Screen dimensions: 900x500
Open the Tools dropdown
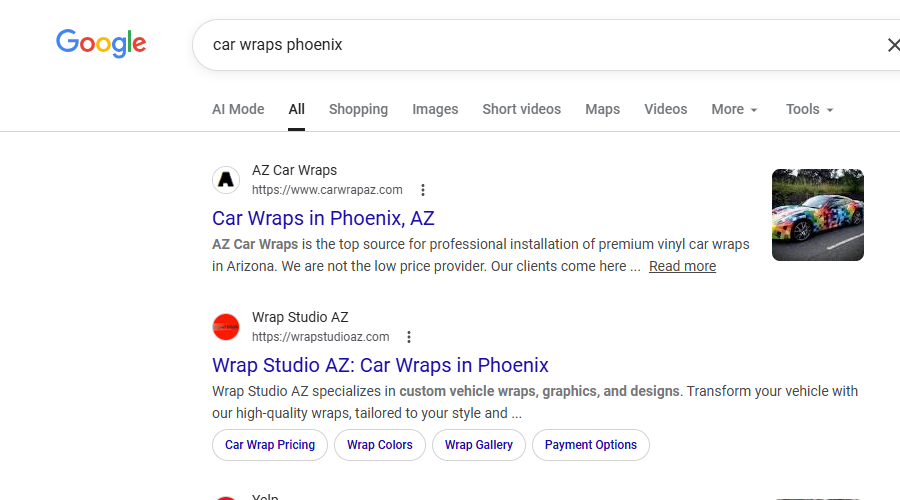(809, 109)
